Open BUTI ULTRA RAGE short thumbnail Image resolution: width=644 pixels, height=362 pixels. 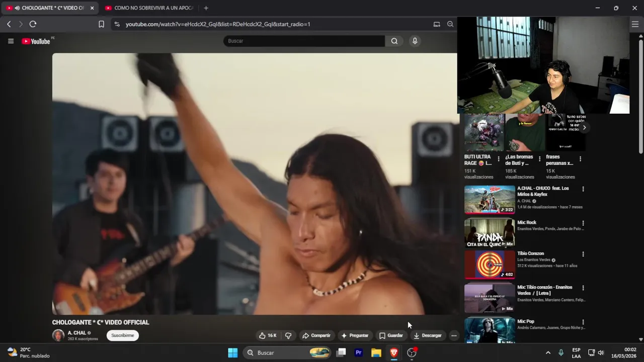484,132
